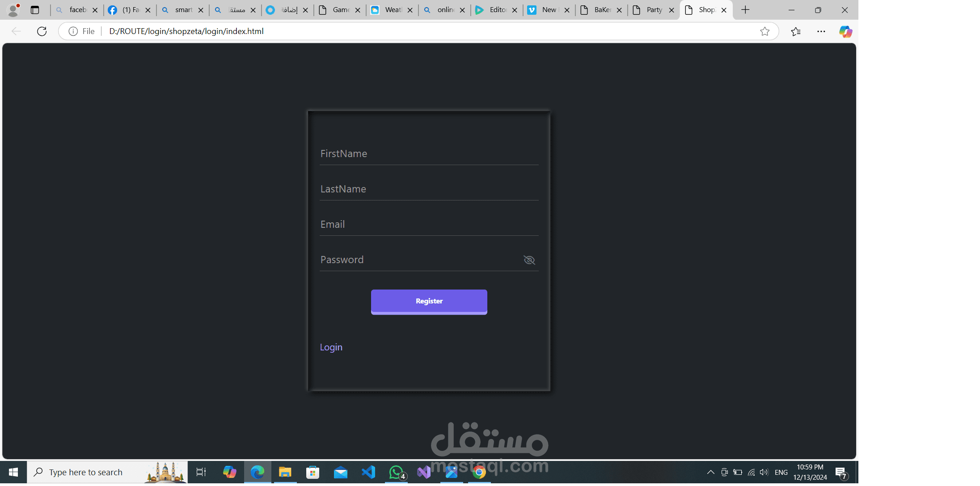Click the system tray language indicator ENG
Image resolution: width=980 pixels, height=486 pixels.
pyautogui.click(x=781, y=472)
